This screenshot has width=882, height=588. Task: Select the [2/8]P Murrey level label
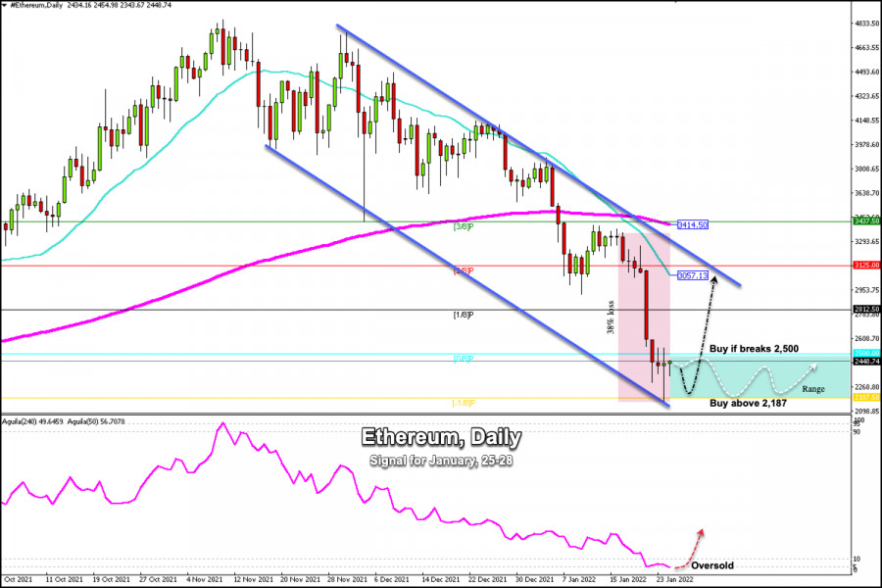464,270
